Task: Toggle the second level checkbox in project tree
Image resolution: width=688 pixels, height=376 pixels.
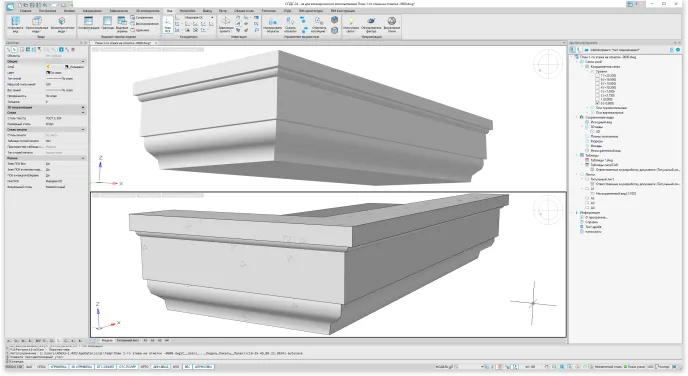Action: point(597,79)
